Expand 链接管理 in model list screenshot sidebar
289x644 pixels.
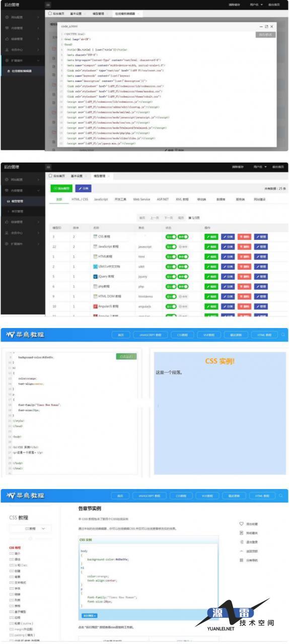click(x=23, y=222)
